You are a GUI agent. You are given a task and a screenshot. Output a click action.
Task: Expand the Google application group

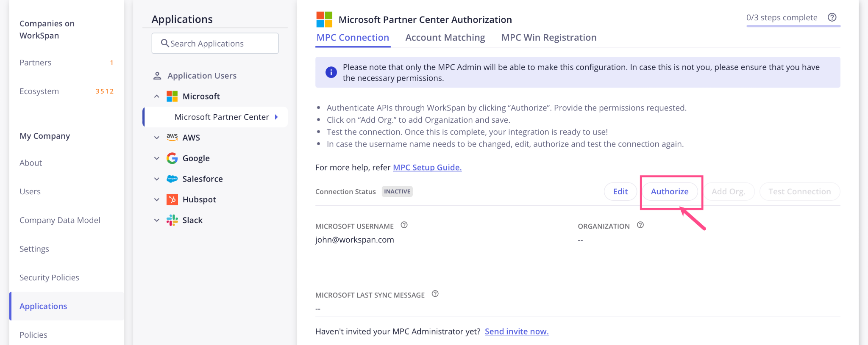click(157, 158)
